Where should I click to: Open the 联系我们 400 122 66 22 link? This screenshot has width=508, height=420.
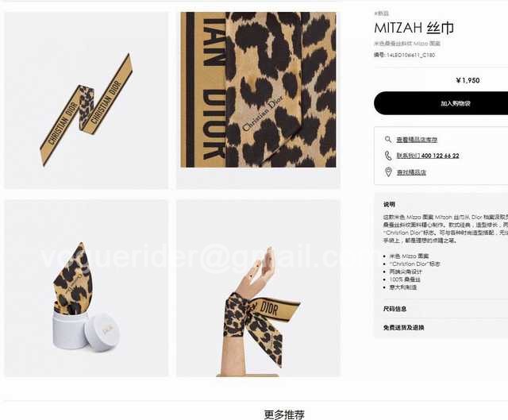(428, 156)
